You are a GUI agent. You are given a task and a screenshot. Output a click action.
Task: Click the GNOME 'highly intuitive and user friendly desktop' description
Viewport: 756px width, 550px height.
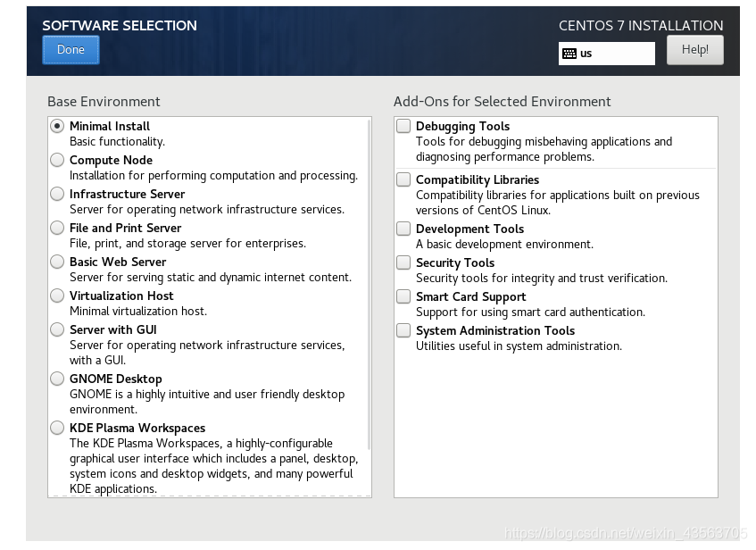point(207,402)
